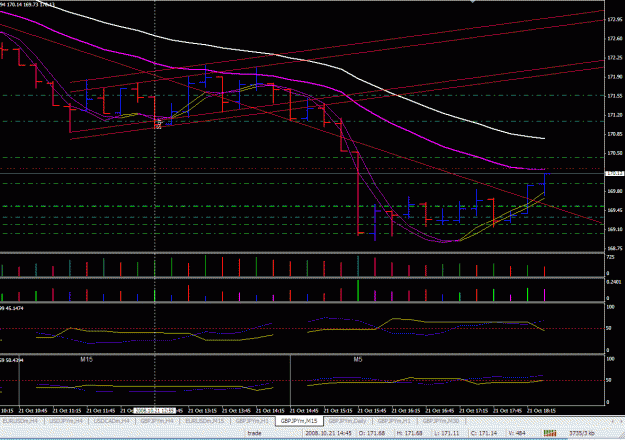
Task: Switch to the GBPJPYm,Daily chart tab
Action: (x=348, y=421)
